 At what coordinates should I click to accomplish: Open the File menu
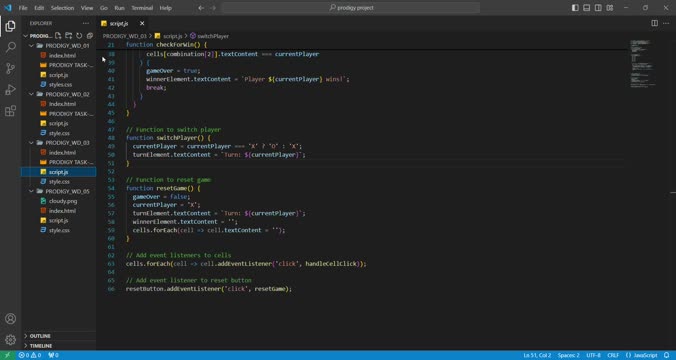(23, 8)
